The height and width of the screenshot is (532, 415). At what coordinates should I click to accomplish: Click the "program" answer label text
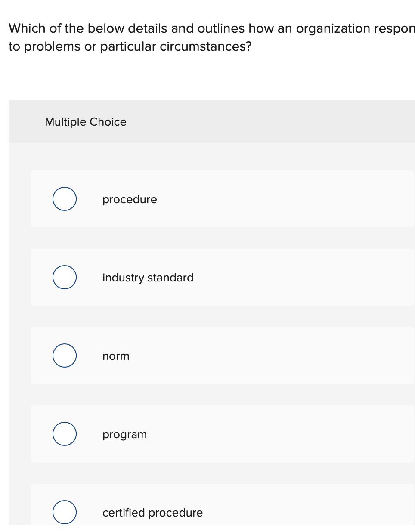[x=124, y=434]
